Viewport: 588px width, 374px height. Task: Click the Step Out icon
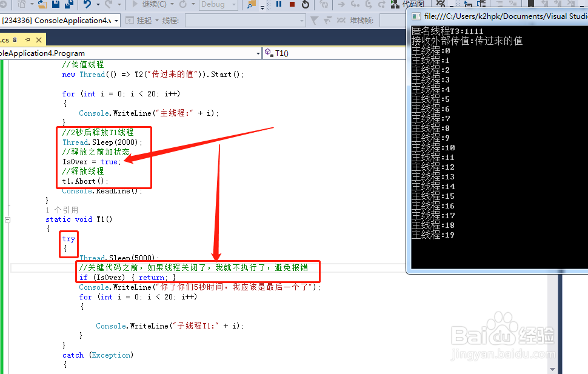click(x=381, y=4)
